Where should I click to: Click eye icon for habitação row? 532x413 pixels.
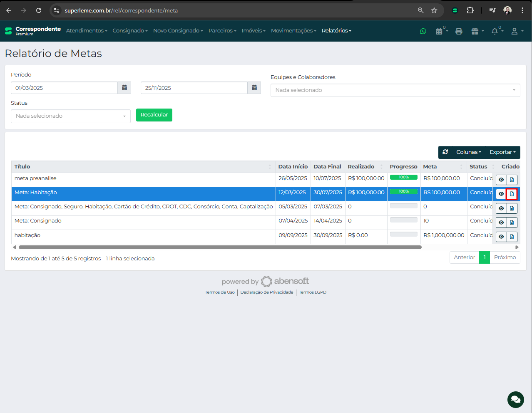coord(501,237)
